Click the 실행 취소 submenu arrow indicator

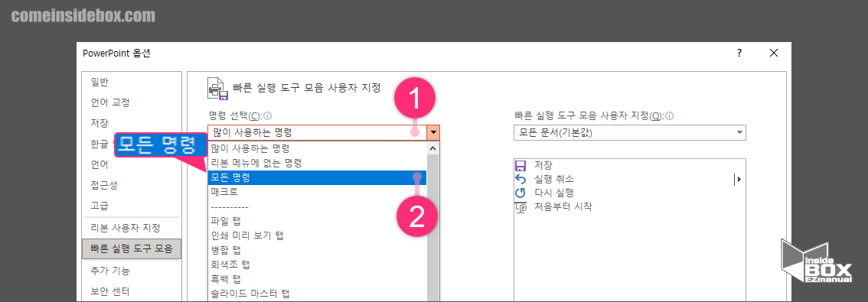coord(737,179)
